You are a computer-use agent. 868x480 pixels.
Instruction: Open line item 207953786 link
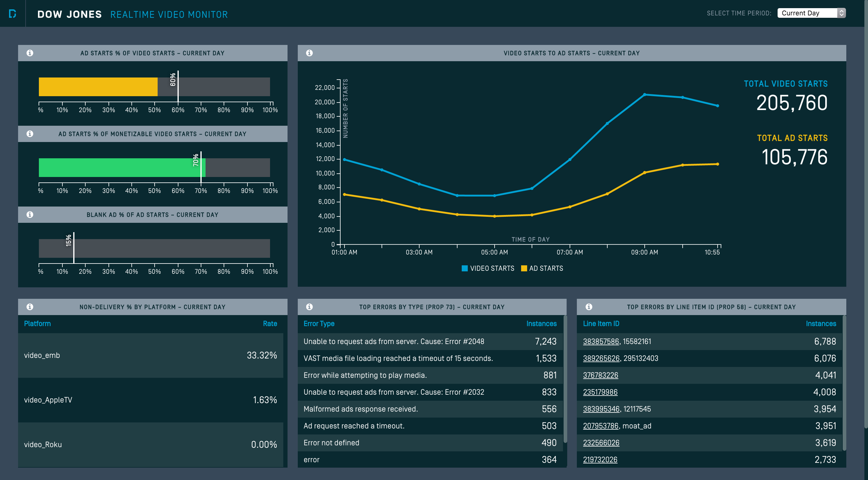pyautogui.click(x=600, y=426)
